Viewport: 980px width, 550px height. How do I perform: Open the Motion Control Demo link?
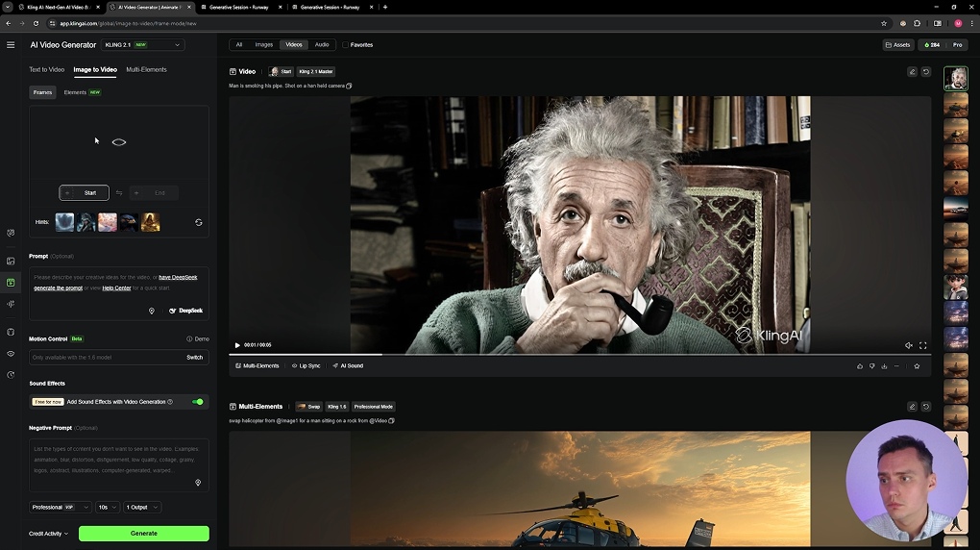coord(198,339)
